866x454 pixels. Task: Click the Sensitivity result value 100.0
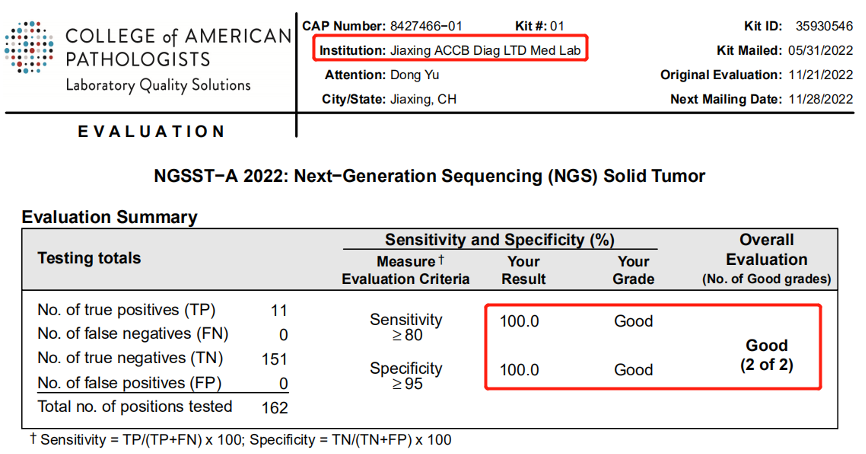tap(519, 321)
